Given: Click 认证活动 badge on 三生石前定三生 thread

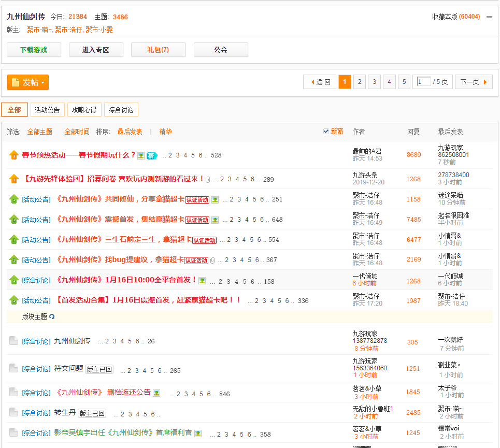Looking at the screenshot, I should (x=204, y=240).
